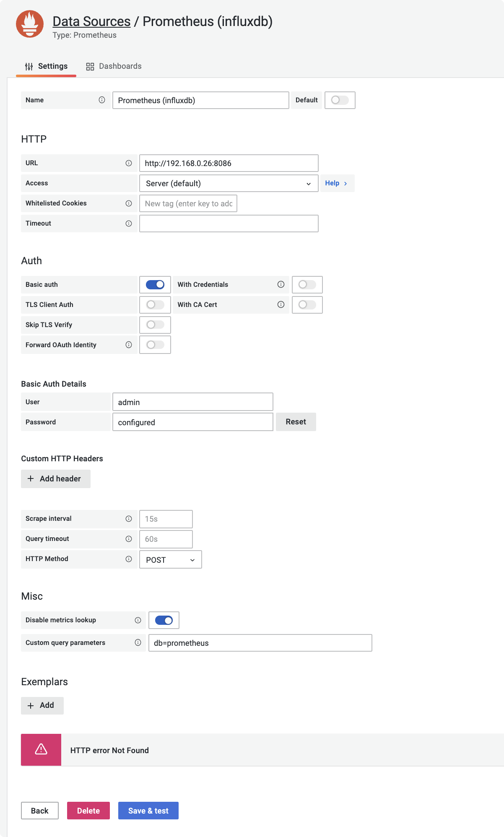Screen dimensions: 504x837
Task: Click the info icon beside With Credentials
Action: click(281, 284)
